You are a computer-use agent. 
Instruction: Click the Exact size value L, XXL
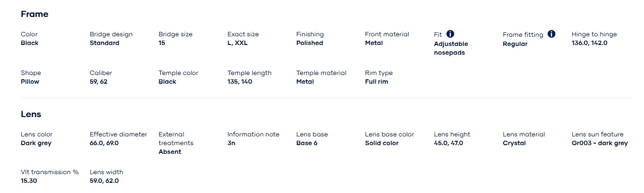point(237,43)
